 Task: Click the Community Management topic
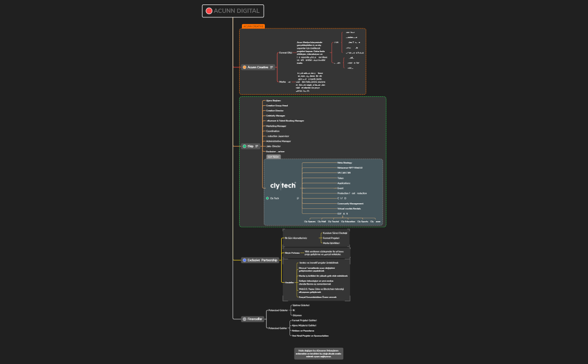pyautogui.click(x=350, y=203)
